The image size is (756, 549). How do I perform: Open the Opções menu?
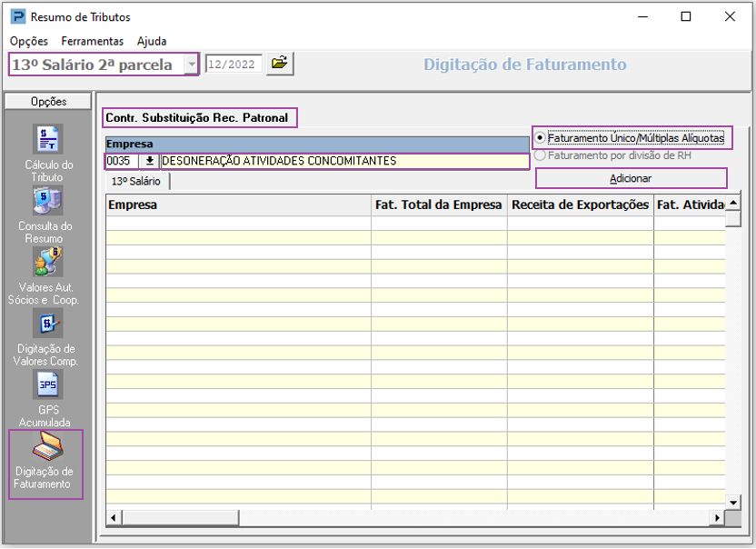[x=29, y=41]
